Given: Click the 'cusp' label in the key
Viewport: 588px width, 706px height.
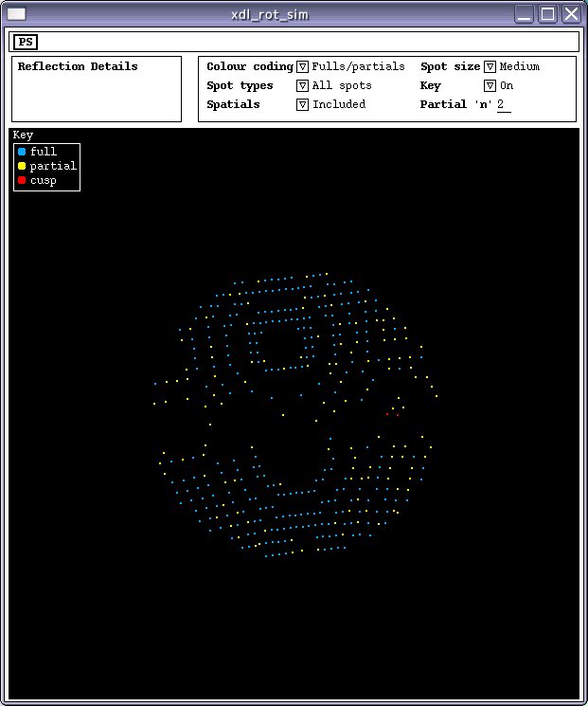Looking at the screenshot, I should click(x=44, y=180).
